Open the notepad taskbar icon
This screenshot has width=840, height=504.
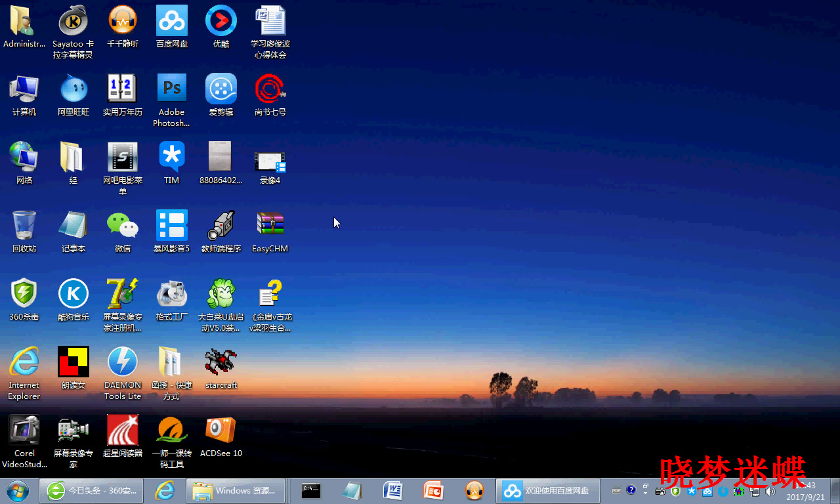[x=352, y=490]
